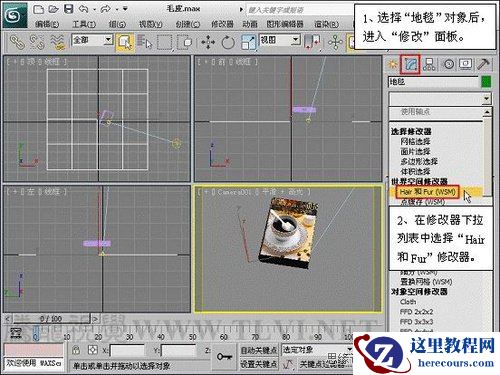This screenshot has width=500, height=375.
Task: Switch to the Hierarchy panel tab
Action: [429, 64]
